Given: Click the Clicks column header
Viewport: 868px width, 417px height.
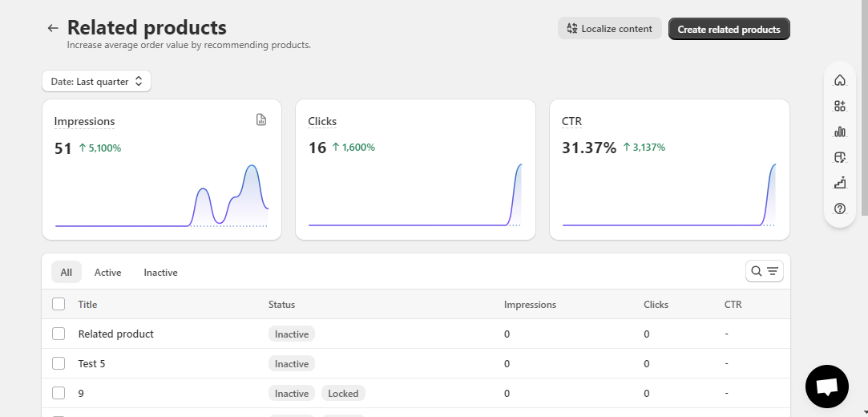Looking at the screenshot, I should (656, 304).
